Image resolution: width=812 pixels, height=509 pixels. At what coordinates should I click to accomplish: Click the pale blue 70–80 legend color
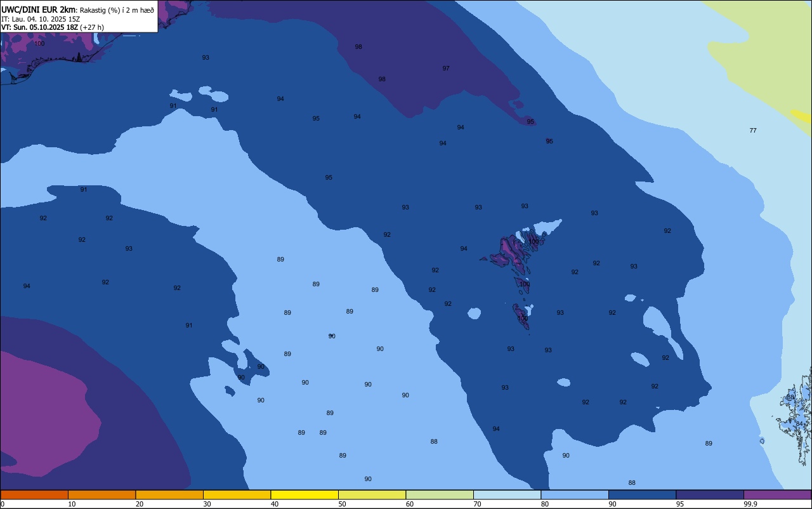click(x=507, y=494)
